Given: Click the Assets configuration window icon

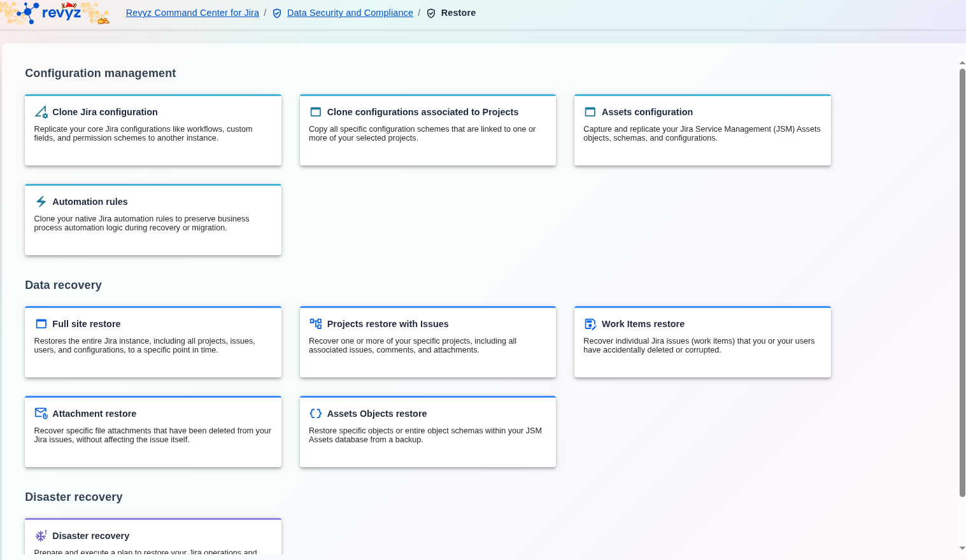Looking at the screenshot, I should coord(590,112).
